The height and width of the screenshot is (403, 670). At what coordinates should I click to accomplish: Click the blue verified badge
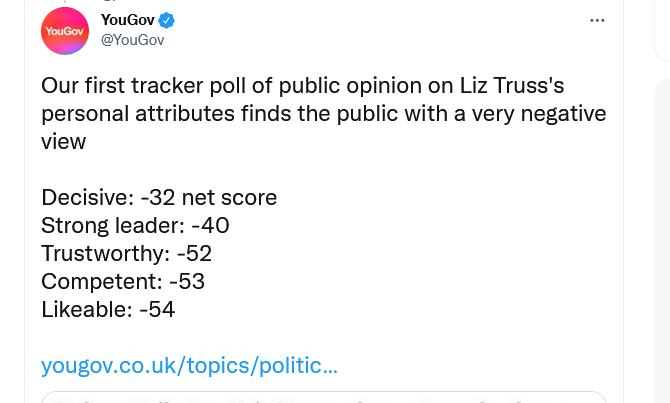(166, 20)
